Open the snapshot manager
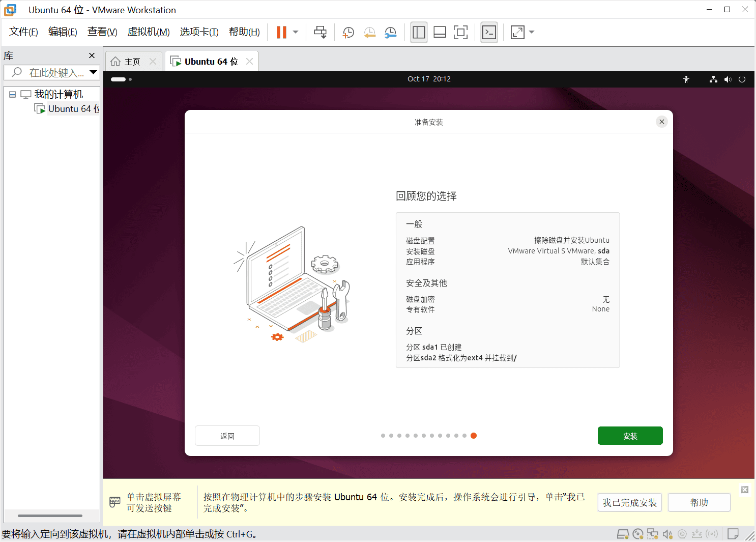The image size is (756, 542). 391,33
